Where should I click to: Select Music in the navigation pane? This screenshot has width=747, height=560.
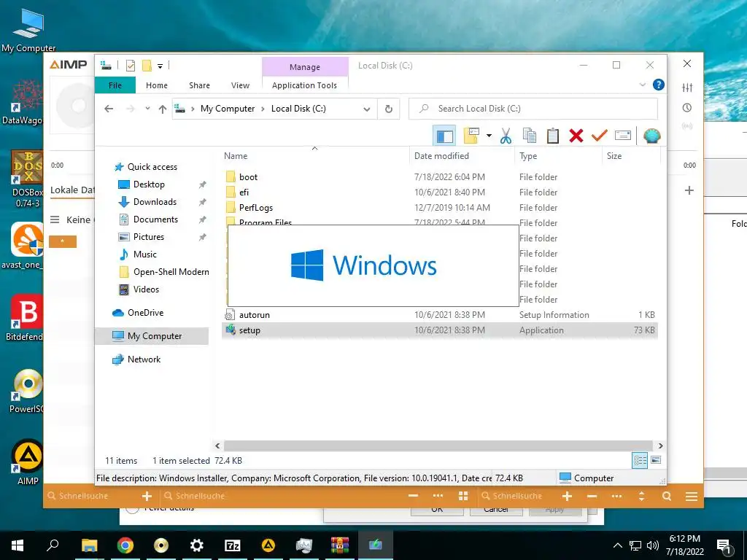coord(145,254)
